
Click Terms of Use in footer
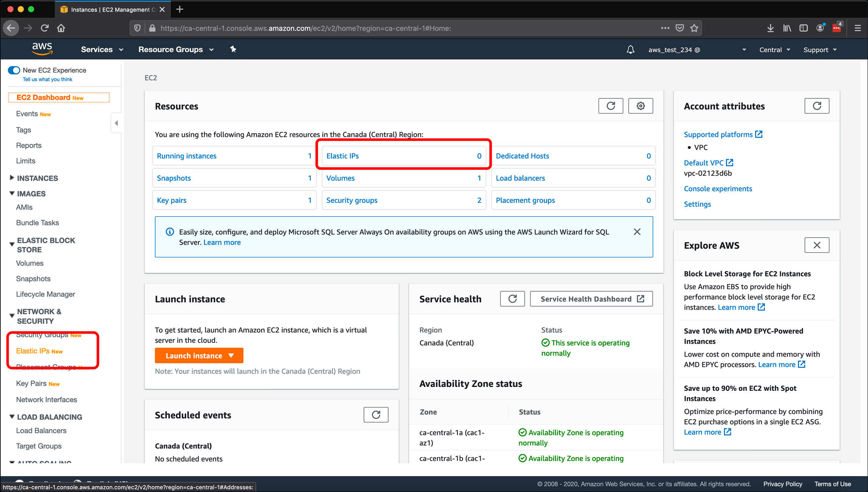(x=833, y=484)
